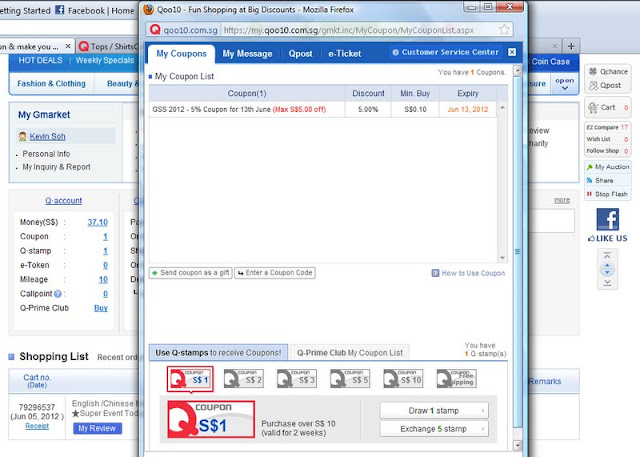Click Send coupon as a gift
This screenshot has height=457, width=640.
pos(191,273)
